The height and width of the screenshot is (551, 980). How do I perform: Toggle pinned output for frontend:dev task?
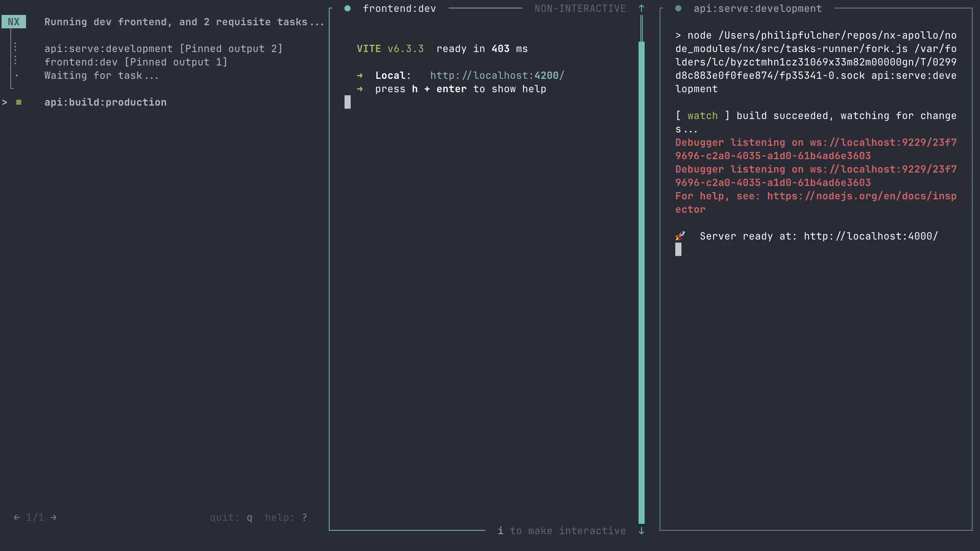[136, 62]
